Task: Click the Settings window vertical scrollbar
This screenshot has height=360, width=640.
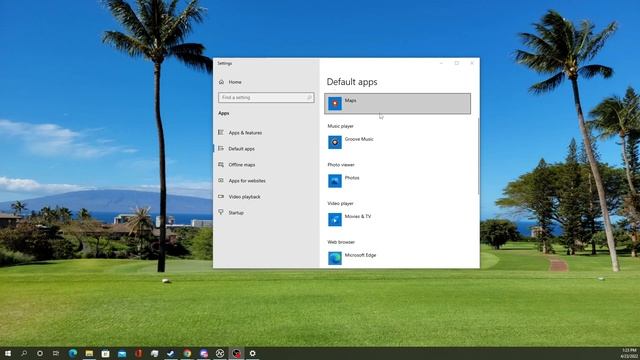Action: point(478,156)
